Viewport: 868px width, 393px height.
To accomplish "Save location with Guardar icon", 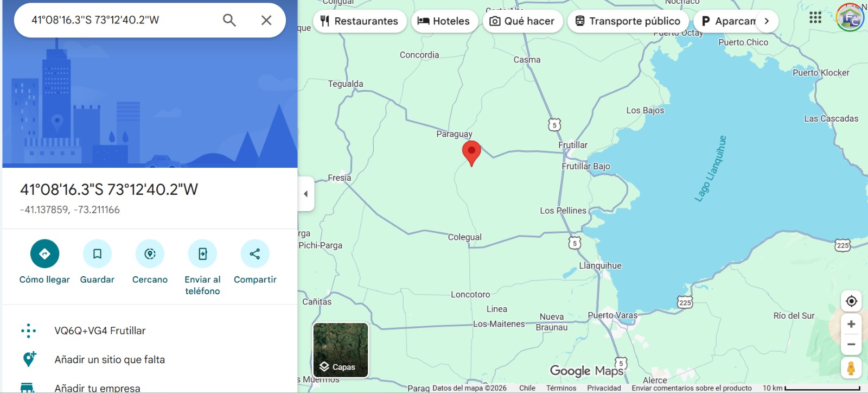I will click(x=97, y=253).
